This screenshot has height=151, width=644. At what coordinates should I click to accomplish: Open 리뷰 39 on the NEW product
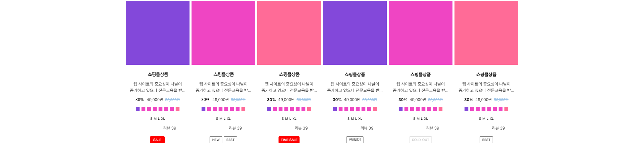point(235,128)
